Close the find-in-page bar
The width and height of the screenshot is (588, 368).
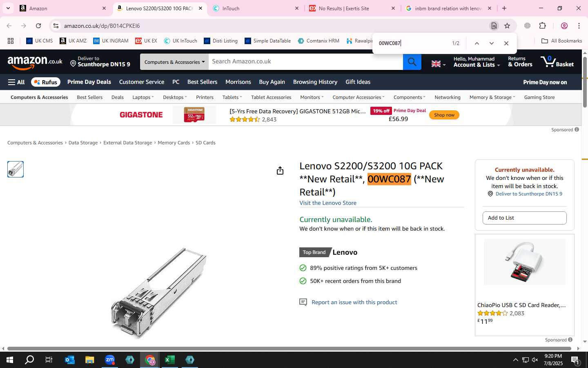(x=506, y=43)
